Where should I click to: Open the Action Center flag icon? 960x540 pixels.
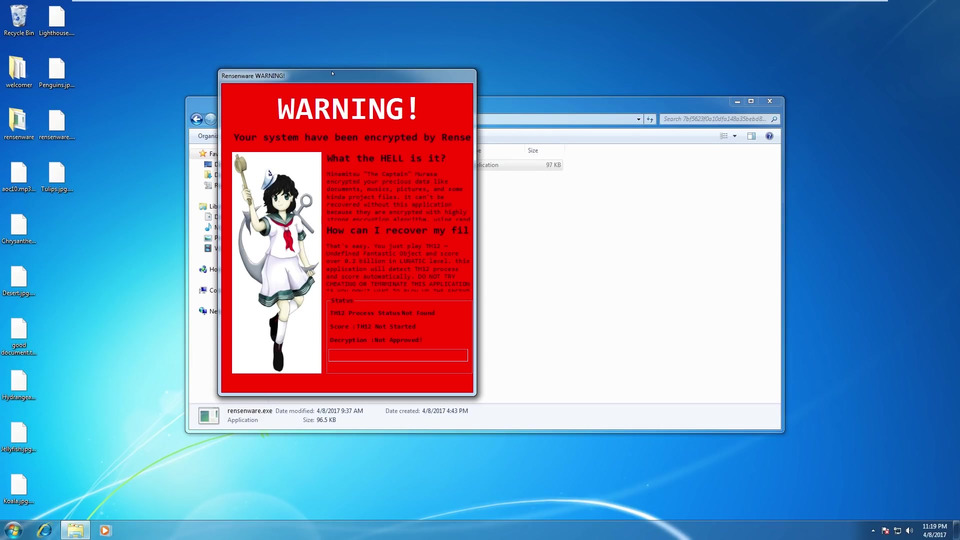[x=885, y=531]
